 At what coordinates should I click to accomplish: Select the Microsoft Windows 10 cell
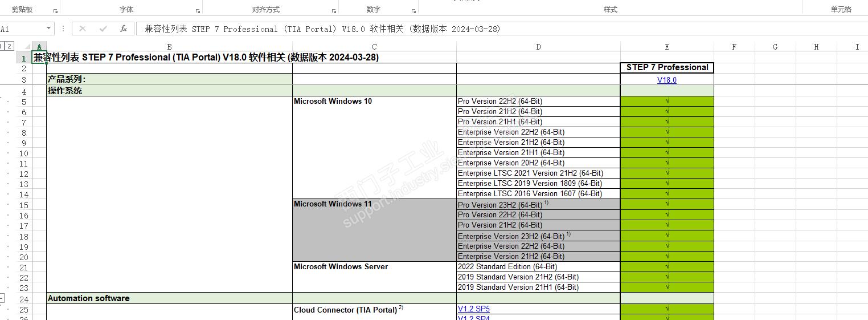374,102
